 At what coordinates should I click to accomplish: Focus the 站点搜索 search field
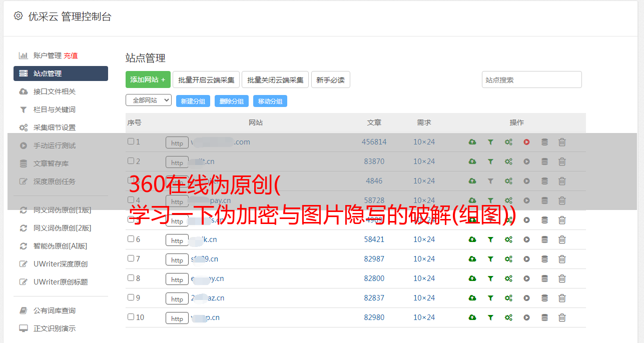[x=532, y=79]
